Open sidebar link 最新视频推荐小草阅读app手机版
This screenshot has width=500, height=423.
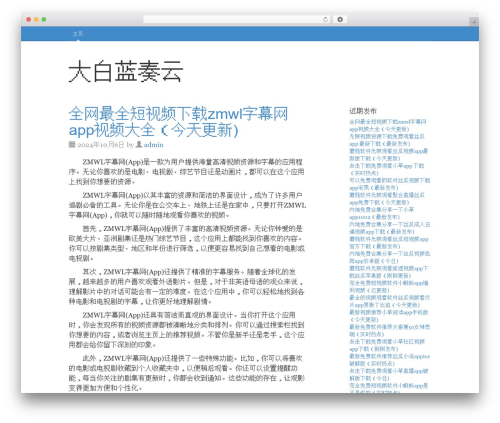389,316
